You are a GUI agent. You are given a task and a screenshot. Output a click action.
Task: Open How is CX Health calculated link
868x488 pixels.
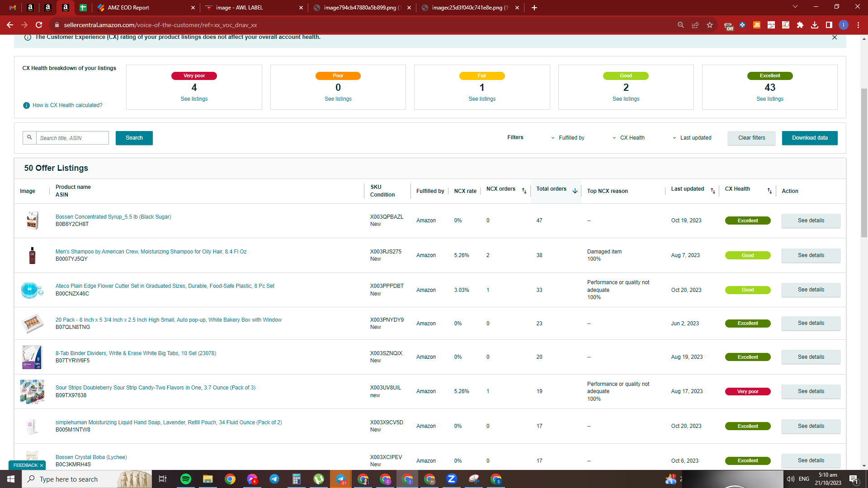[67, 105]
